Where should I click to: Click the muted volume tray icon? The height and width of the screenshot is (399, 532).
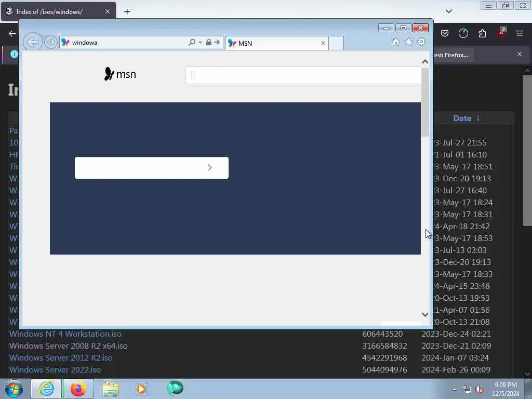pos(480,390)
